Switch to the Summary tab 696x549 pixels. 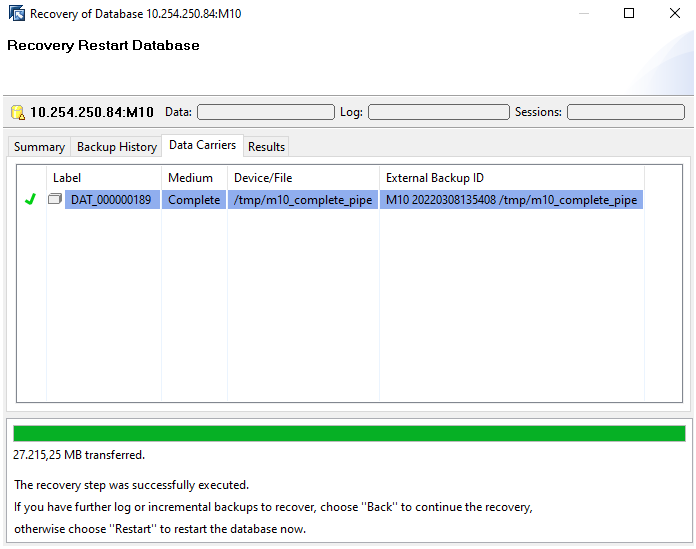pos(39,147)
